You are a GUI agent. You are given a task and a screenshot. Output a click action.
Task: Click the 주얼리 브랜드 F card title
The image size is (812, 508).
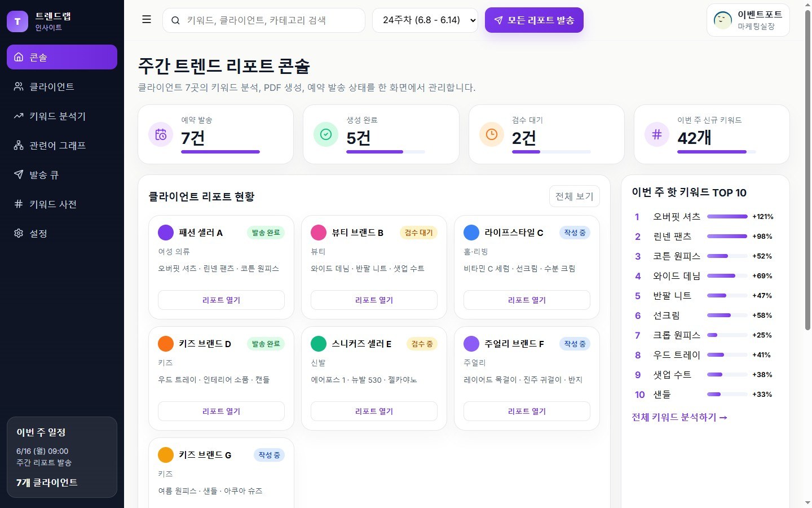click(514, 344)
